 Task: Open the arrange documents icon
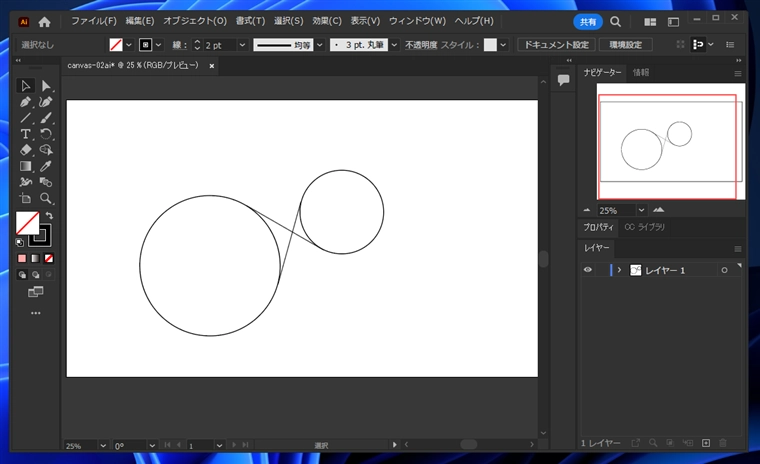(x=650, y=22)
